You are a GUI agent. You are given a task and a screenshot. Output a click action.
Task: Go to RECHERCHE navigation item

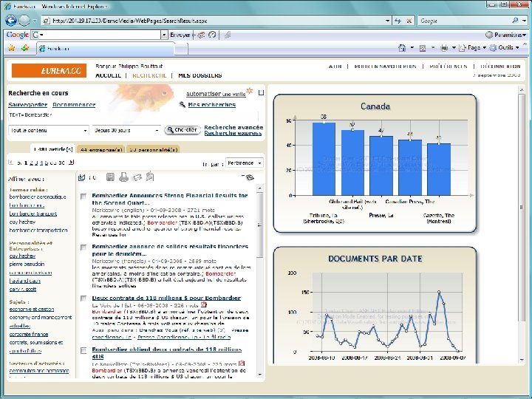(x=149, y=75)
